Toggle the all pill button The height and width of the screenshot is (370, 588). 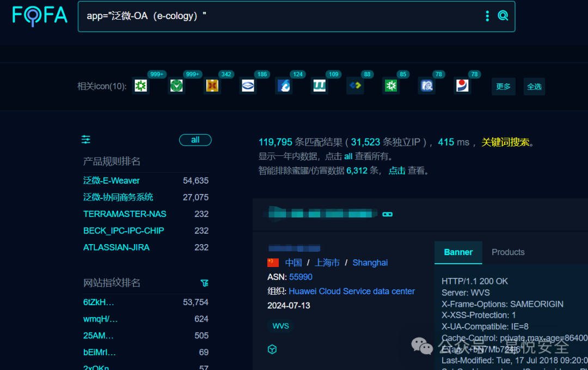click(195, 140)
